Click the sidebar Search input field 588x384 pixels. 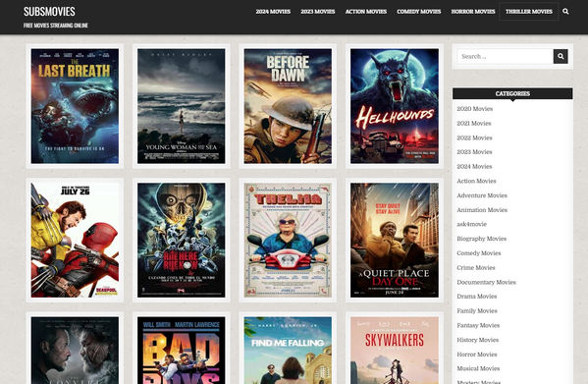click(506, 56)
